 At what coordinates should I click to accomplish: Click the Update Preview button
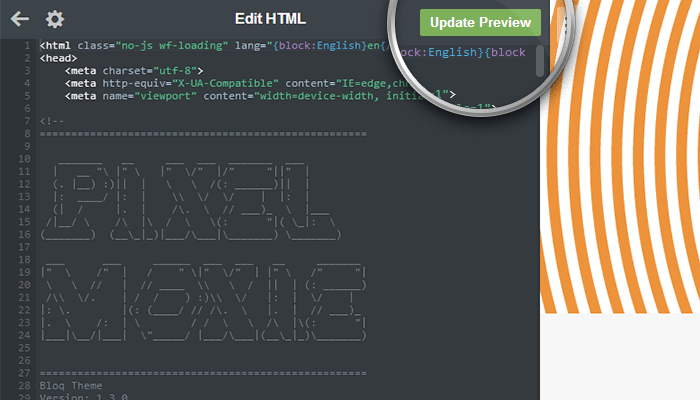pos(480,22)
